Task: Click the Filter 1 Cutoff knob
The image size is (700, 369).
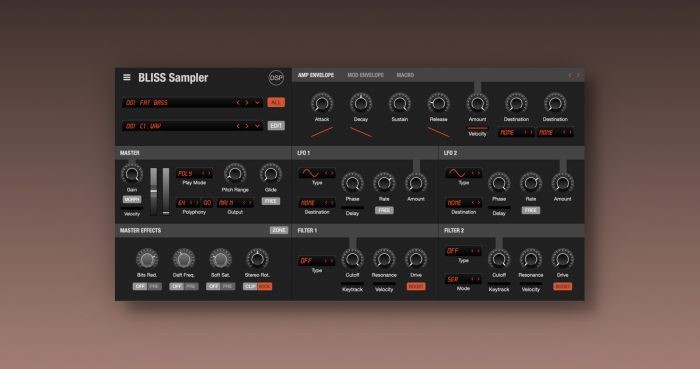Action: click(352, 259)
